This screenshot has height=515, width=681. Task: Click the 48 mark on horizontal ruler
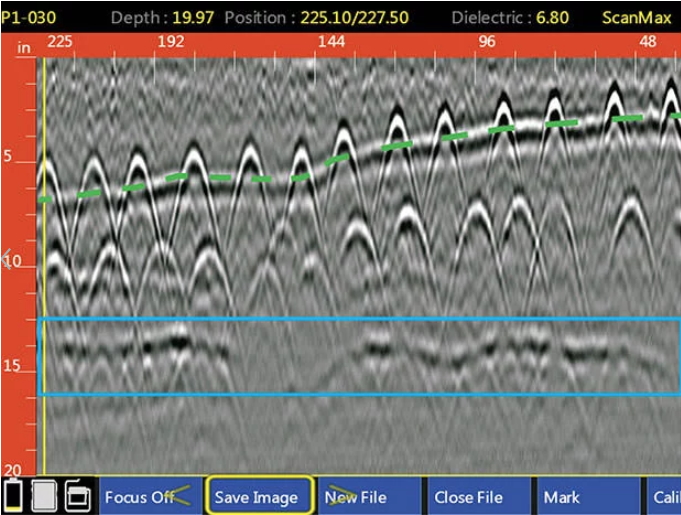(647, 41)
